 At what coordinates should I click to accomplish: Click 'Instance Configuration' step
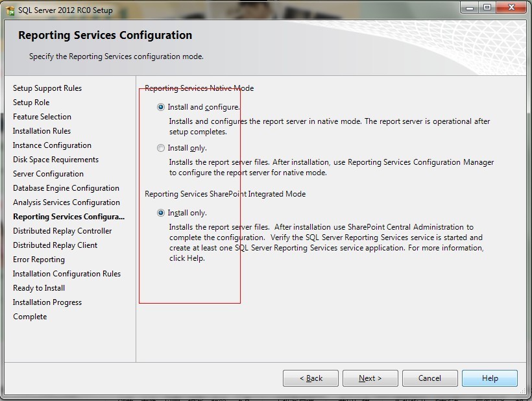[x=52, y=145]
